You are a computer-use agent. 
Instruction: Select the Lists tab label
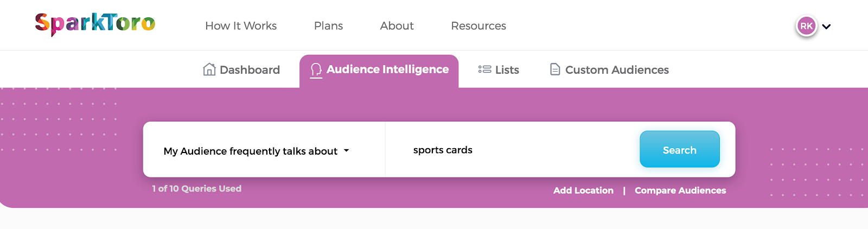point(507,70)
